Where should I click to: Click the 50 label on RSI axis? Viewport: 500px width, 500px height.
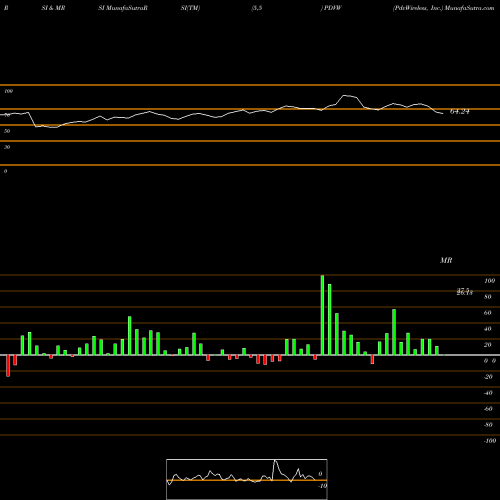click(x=7, y=131)
